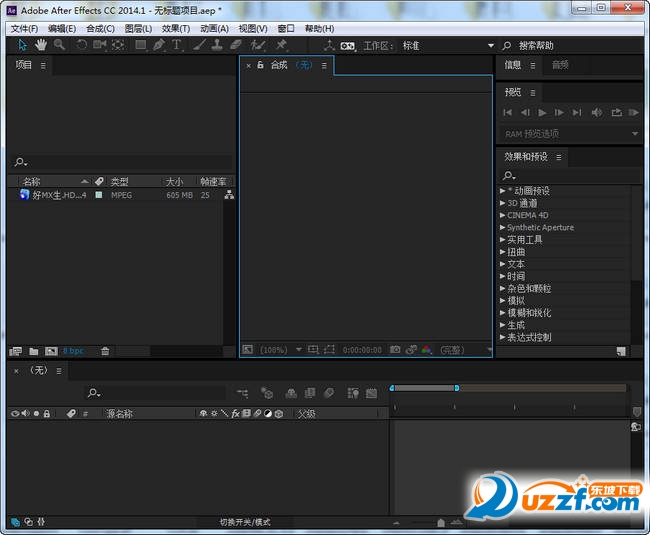Toggle frame blending for timeline layers
The image size is (650, 535).
(310, 393)
